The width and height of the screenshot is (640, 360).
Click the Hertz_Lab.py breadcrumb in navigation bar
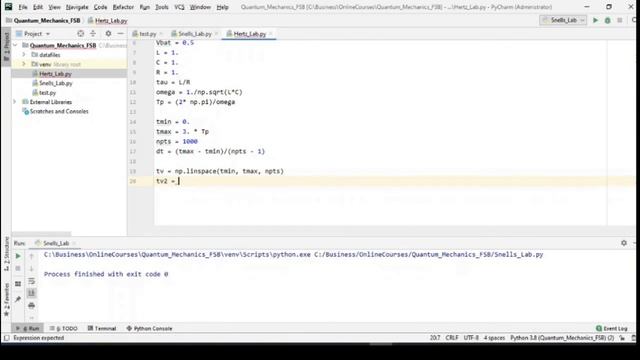click(x=107, y=20)
